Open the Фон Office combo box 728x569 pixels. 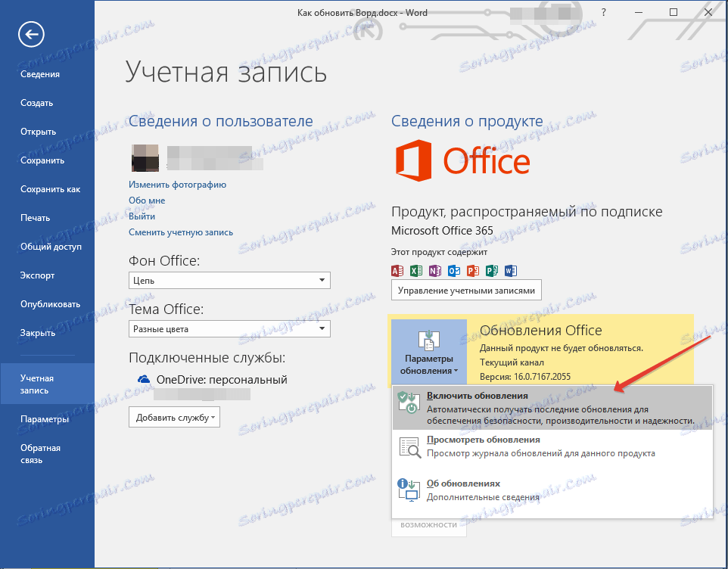[229, 280]
